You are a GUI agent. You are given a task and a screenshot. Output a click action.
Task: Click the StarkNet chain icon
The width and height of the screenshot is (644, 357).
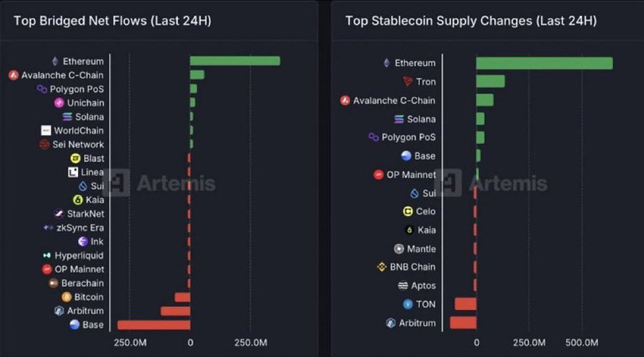coord(59,214)
